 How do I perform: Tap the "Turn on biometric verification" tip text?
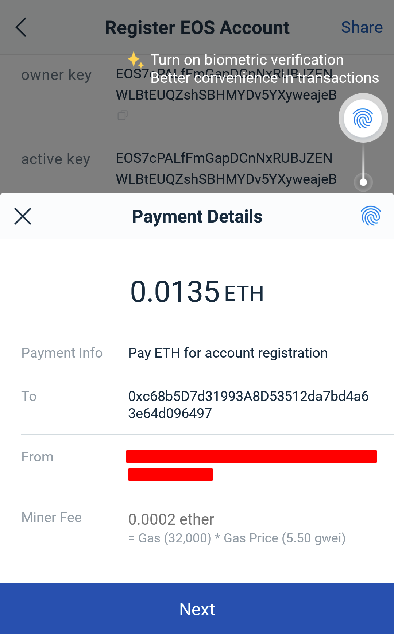click(x=247, y=60)
